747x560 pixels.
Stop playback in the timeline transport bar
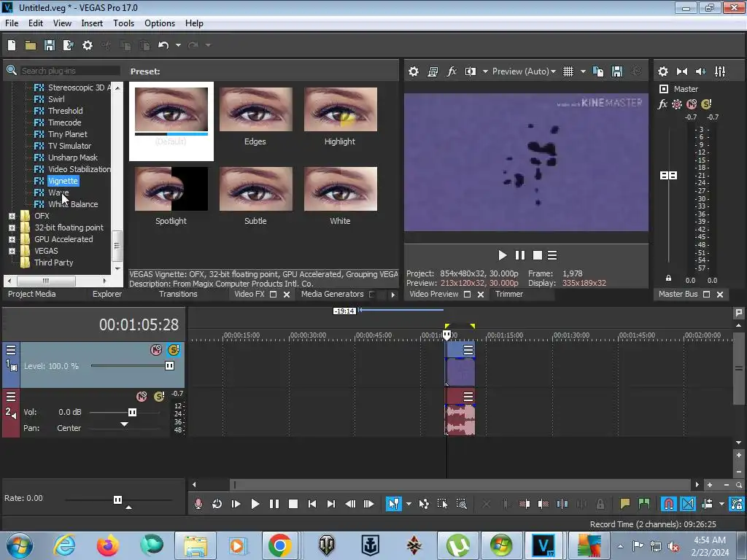[x=293, y=504]
